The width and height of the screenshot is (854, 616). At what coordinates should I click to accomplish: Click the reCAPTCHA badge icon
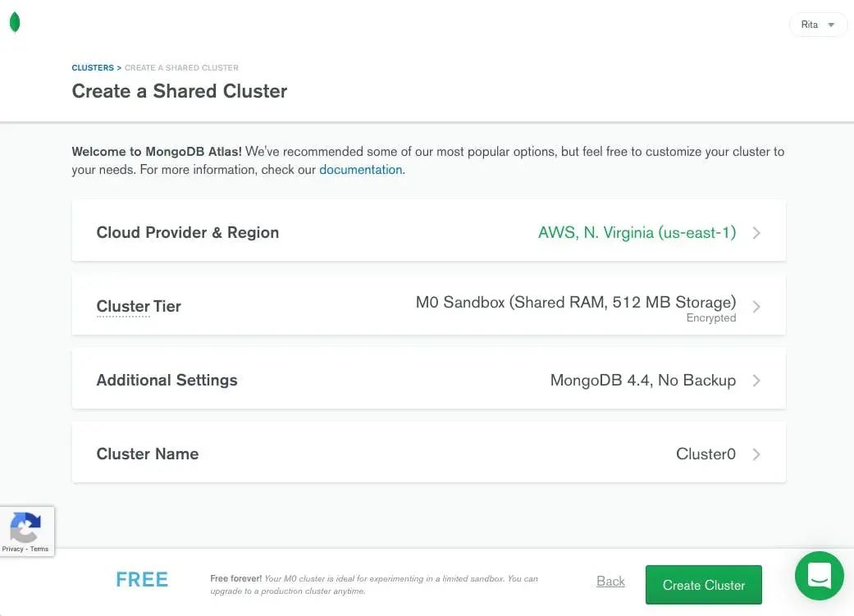[26, 527]
